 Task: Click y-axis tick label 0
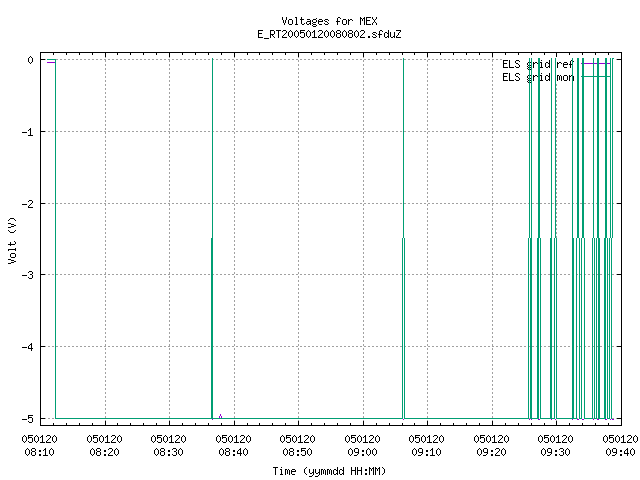point(31,60)
